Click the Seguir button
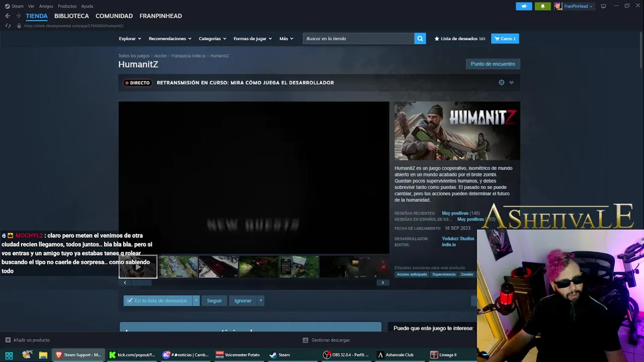 [x=214, y=301]
